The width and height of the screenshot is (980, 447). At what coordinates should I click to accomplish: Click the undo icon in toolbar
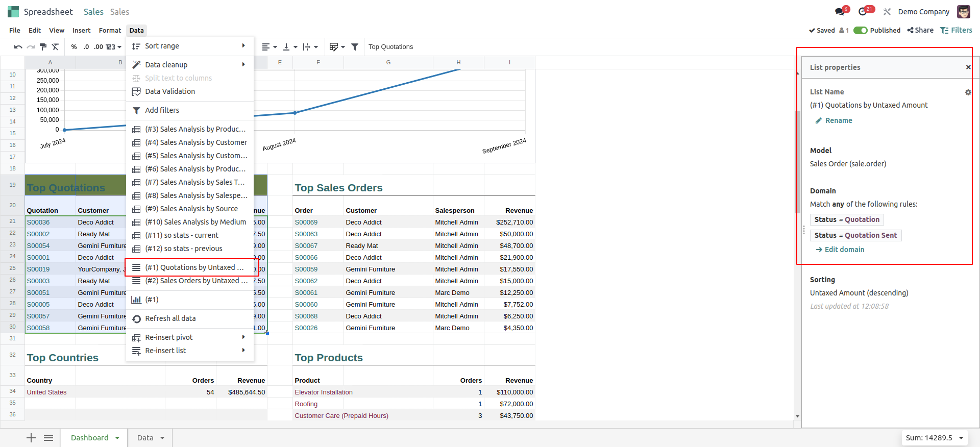pos(18,47)
